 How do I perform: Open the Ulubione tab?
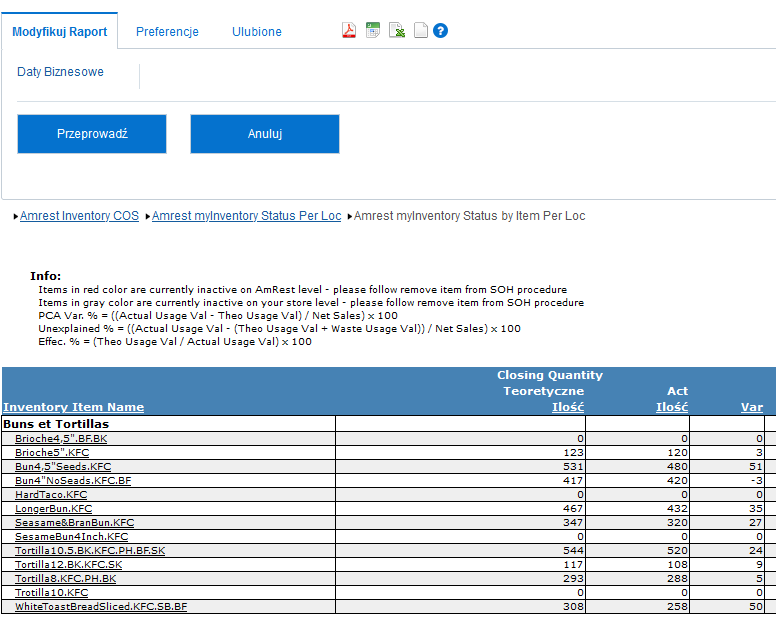(x=257, y=32)
